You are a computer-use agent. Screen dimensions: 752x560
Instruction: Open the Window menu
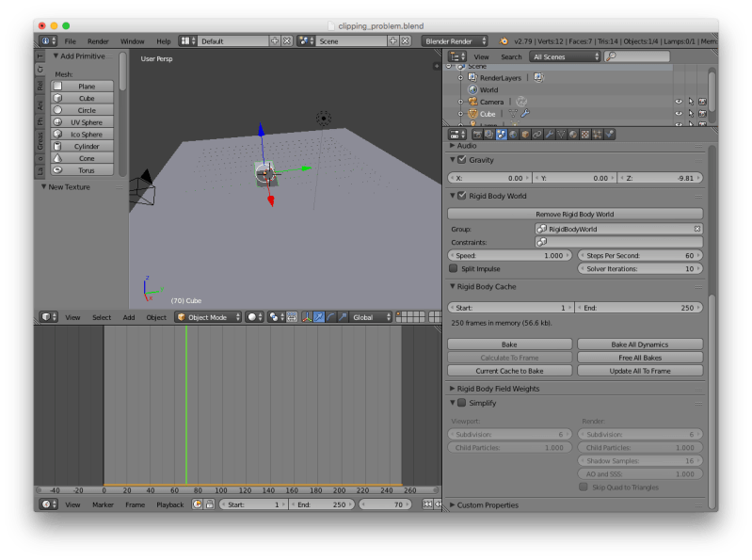(x=133, y=41)
